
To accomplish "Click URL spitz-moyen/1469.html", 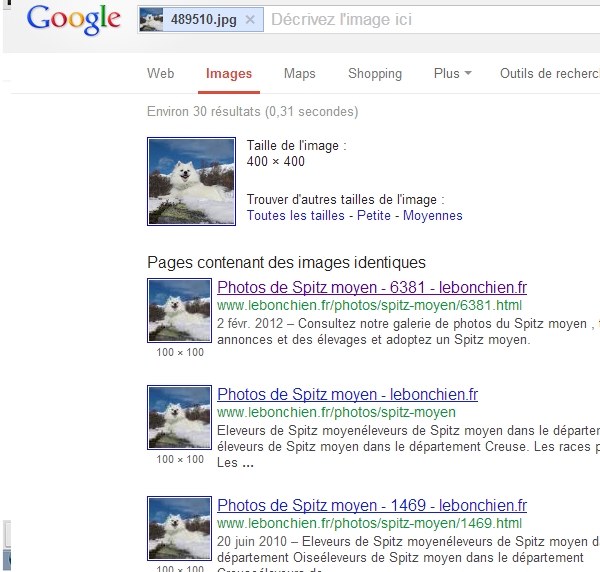I will point(369,523).
